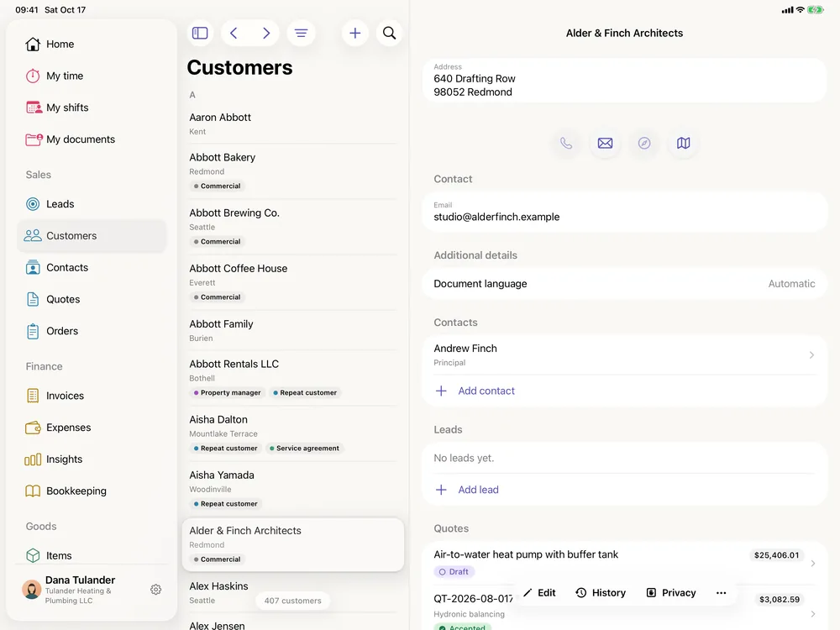Click the Edit button
This screenshot has width=840, height=630.
point(539,592)
